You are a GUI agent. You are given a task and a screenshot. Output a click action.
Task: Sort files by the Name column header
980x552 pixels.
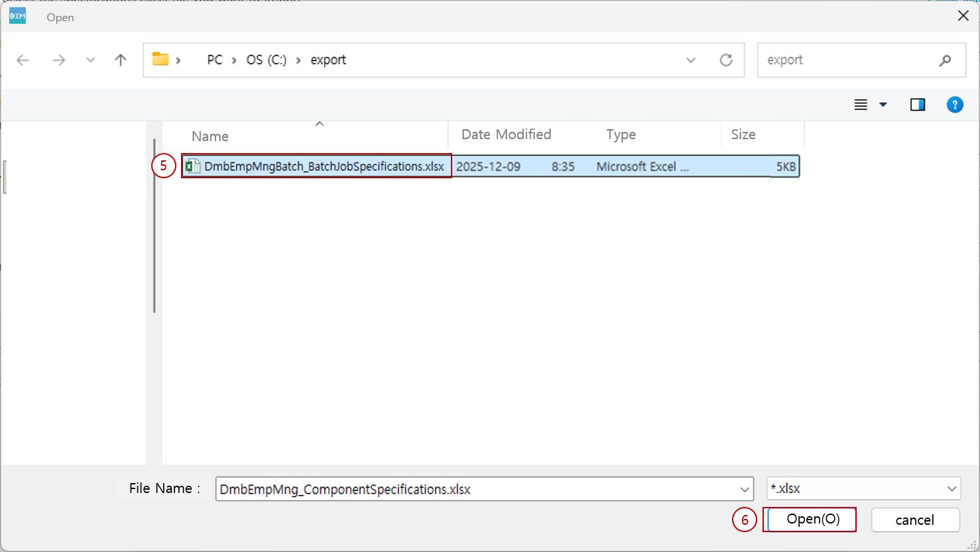210,135
